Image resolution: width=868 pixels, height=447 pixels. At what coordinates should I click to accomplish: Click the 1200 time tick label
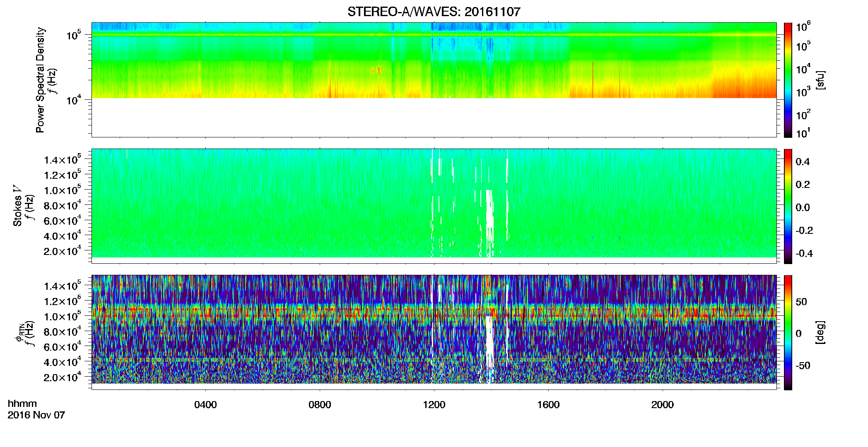[434, 405]
